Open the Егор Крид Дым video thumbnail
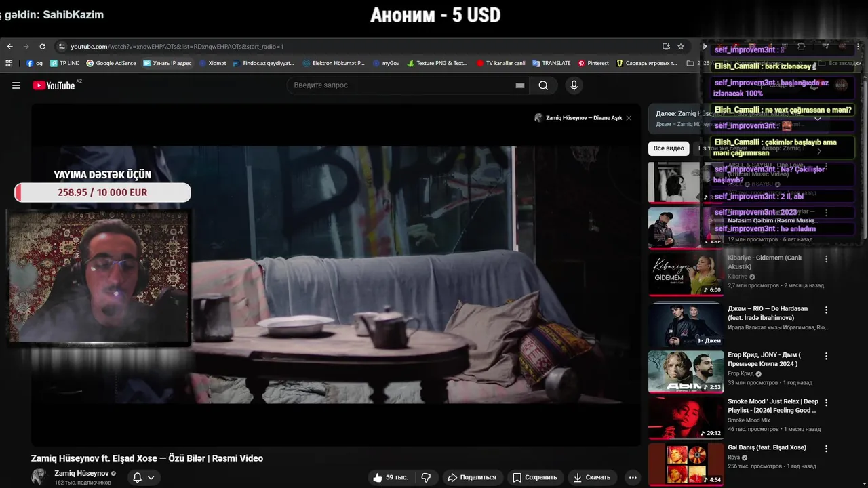The image size is (868, 488). (686, 371)
